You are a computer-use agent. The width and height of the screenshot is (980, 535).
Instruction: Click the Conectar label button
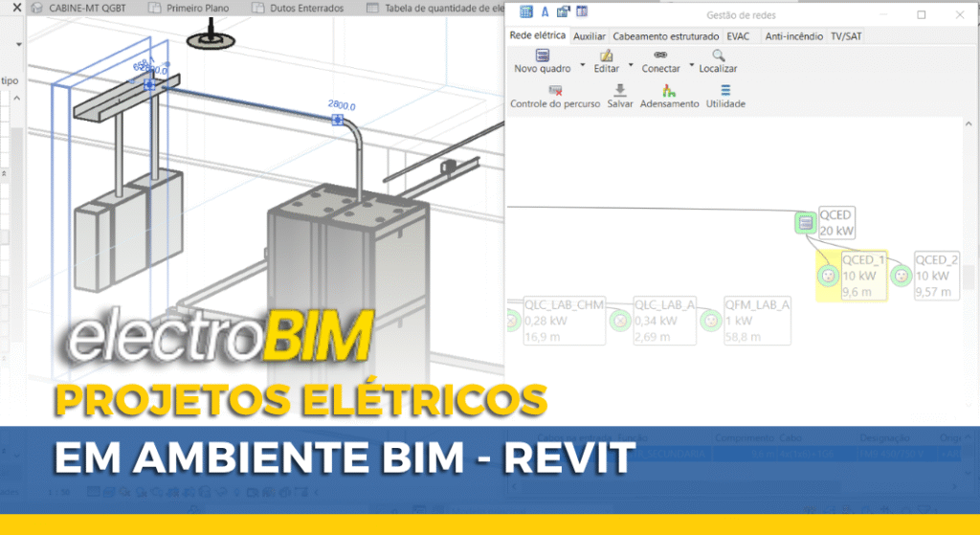pyautogui.click(x=660, y=69)
